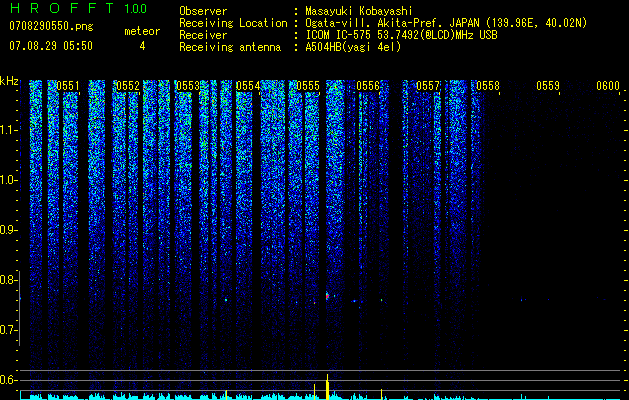
Task: Click the 0555 time marker
Action: (308, 86)
